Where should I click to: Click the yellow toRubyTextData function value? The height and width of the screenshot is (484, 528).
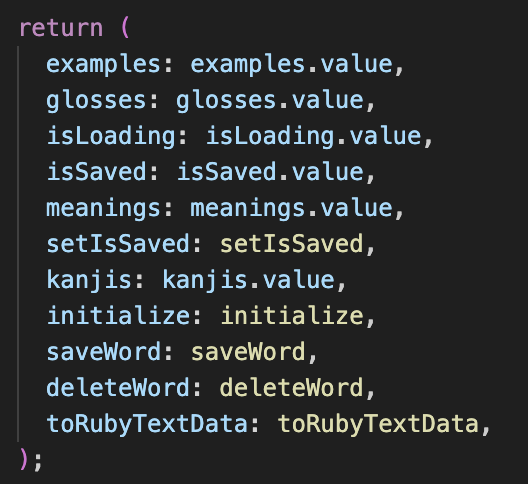pos(378,425)
